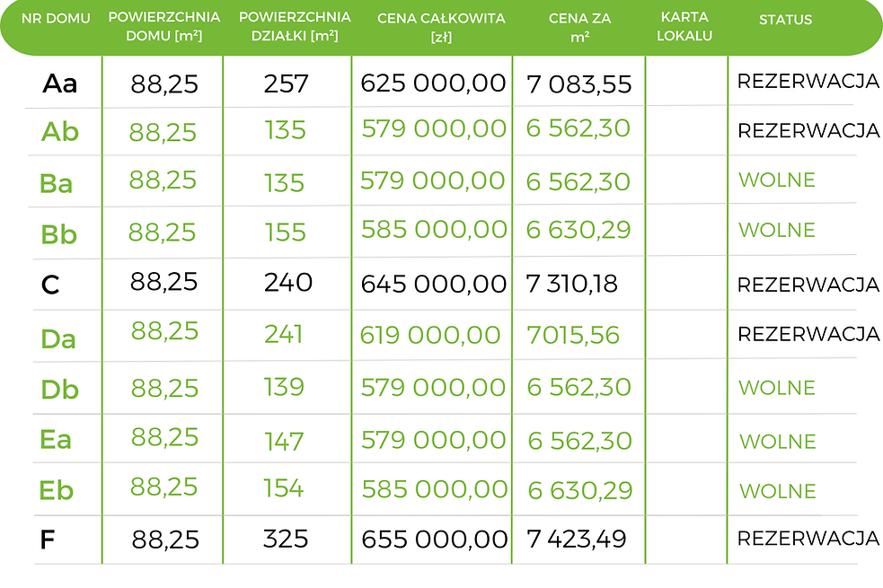Click house label Eb
The image size is (883, 588).
coord(57,491)
